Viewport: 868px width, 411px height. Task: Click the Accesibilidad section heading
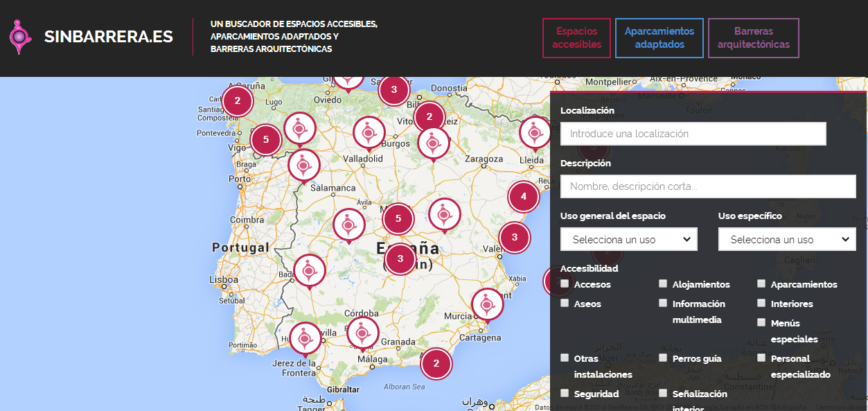pyautogui.click(x=590, y=268)
